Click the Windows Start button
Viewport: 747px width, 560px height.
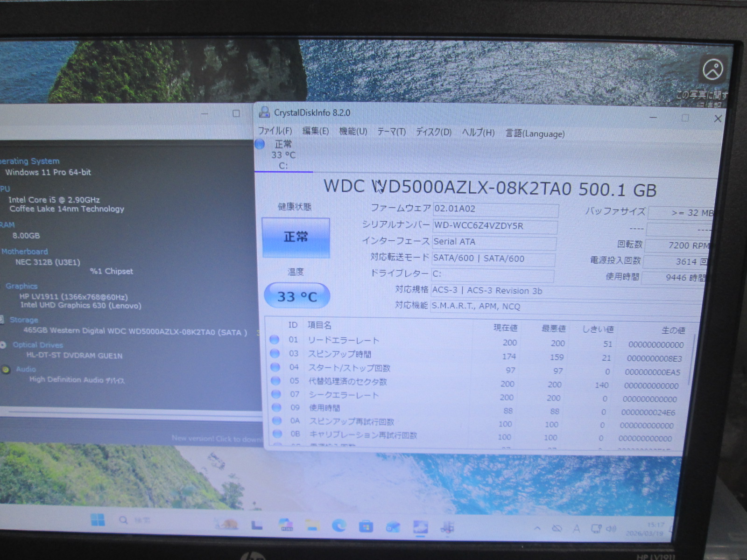tap(98, 520)
